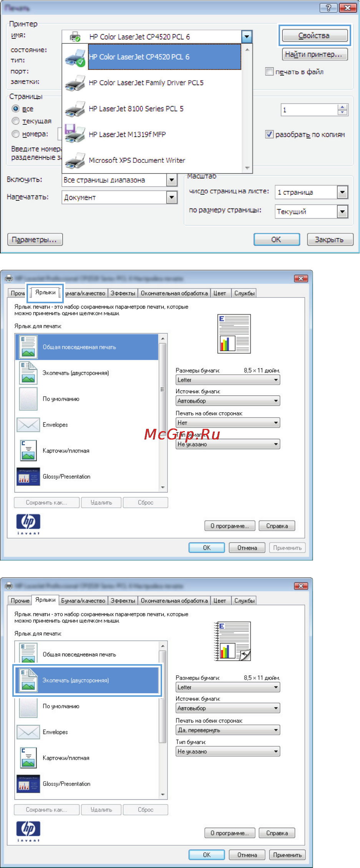
Task: Choose the HP Color LaserJet Family Driver PCL5 icon
Action: click(75, 83)
